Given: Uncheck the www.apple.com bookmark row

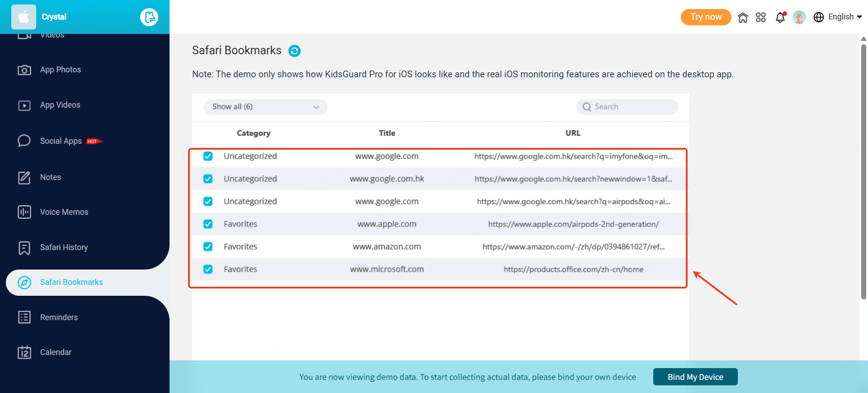Looking at the screenshot, I should 208,224.
